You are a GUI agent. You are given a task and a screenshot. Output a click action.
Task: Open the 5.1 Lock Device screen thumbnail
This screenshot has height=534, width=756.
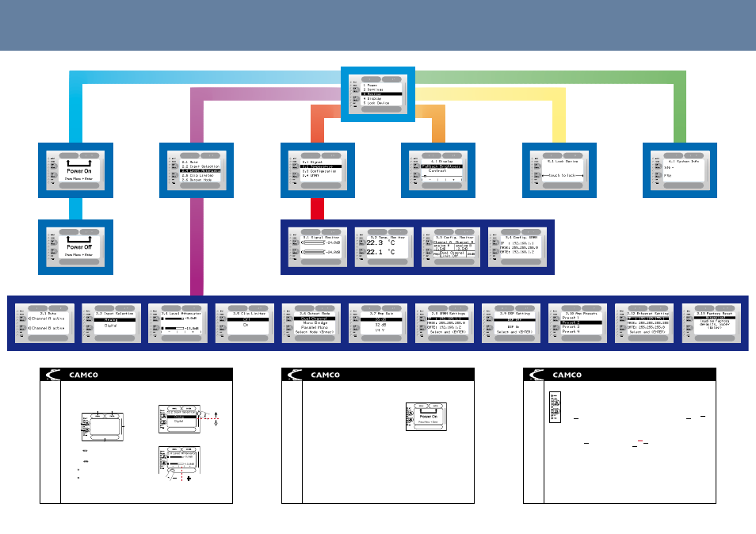(559, 170)
